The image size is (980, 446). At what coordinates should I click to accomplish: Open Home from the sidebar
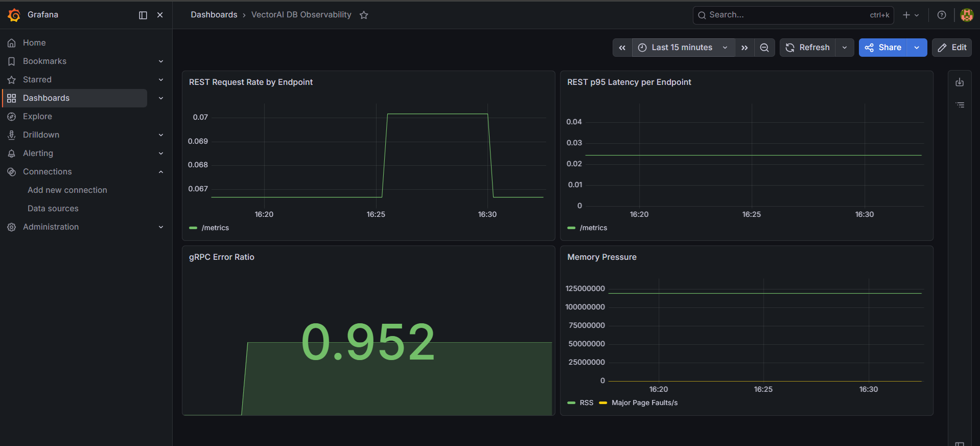(34, 43)
